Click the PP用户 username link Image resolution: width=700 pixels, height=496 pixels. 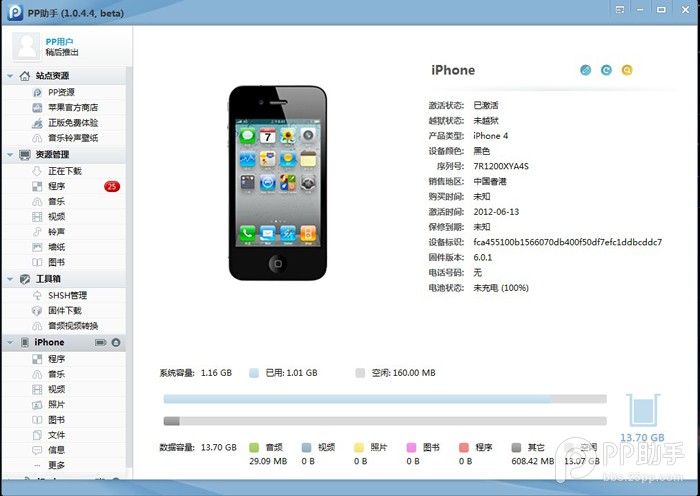pos(59,42)
